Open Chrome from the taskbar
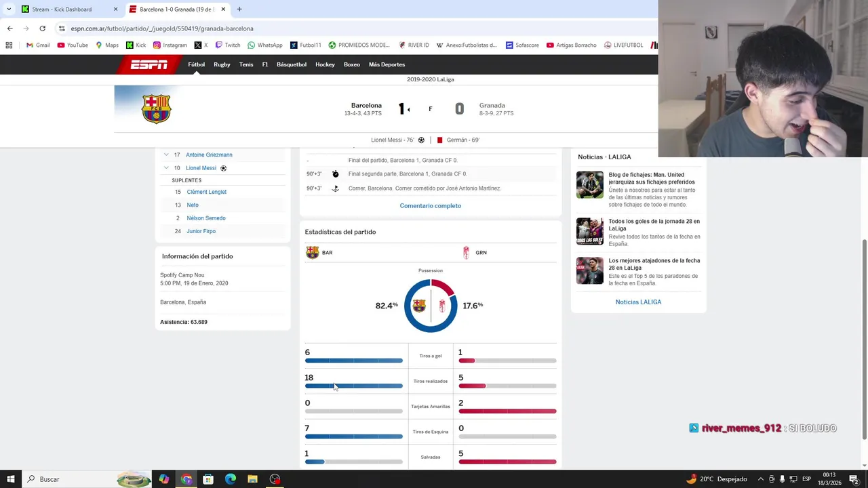The height and width of the screenshot is (488, 868). (x=186, y=479)
